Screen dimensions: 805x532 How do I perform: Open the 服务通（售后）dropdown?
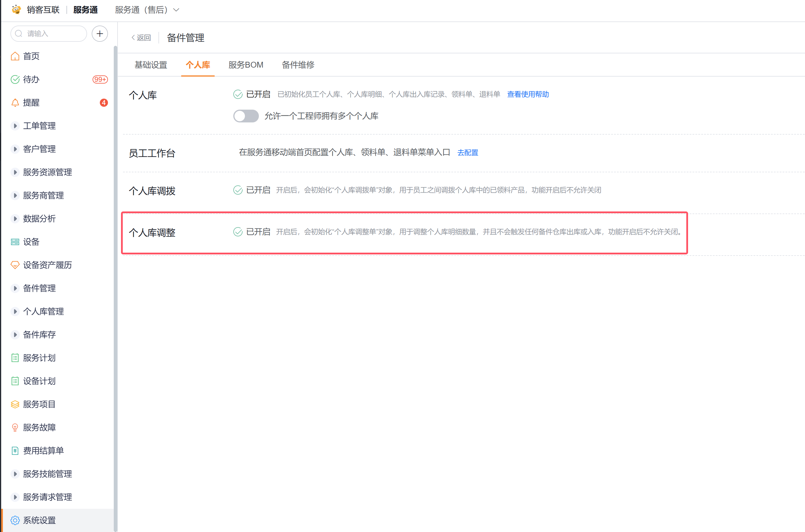tap(147, 10)
